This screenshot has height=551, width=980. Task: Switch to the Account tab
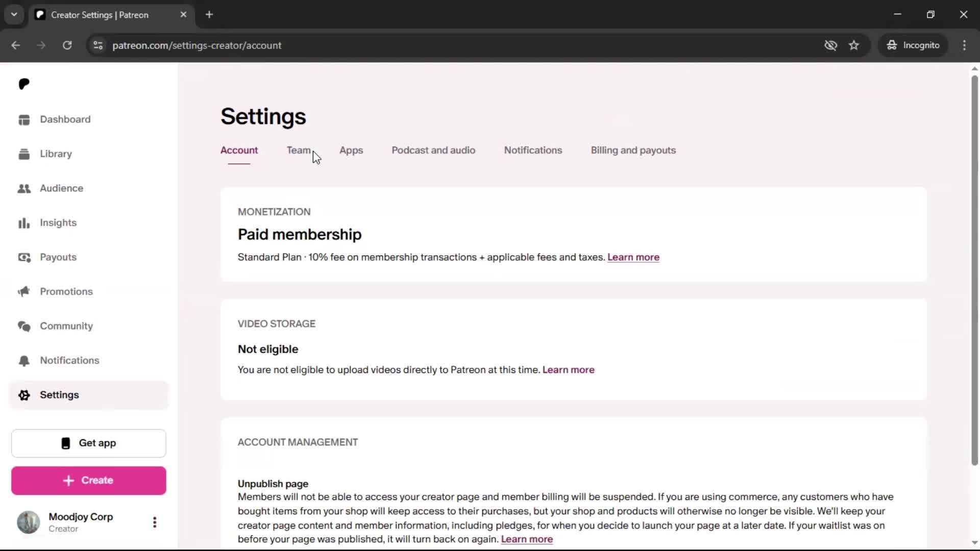coord(239,151)
